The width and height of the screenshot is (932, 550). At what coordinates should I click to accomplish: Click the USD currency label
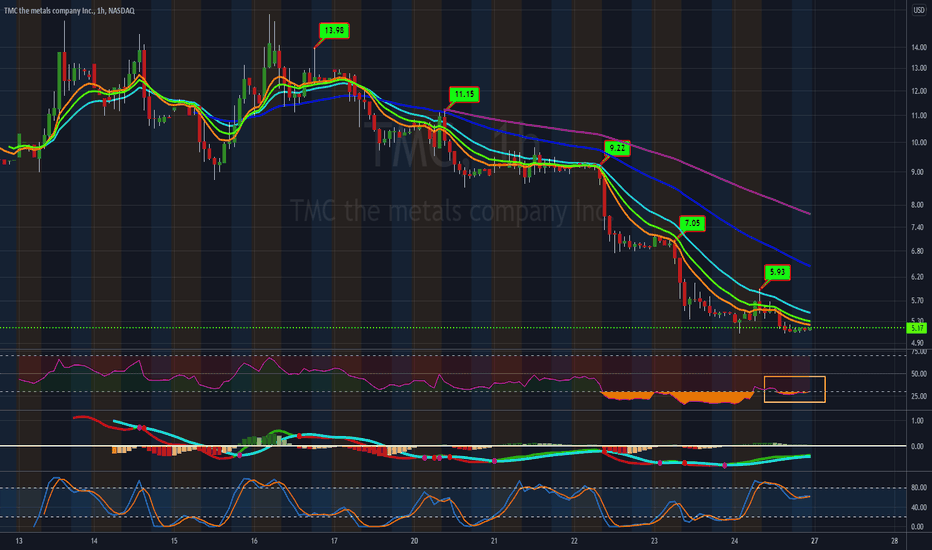point(918,10)
